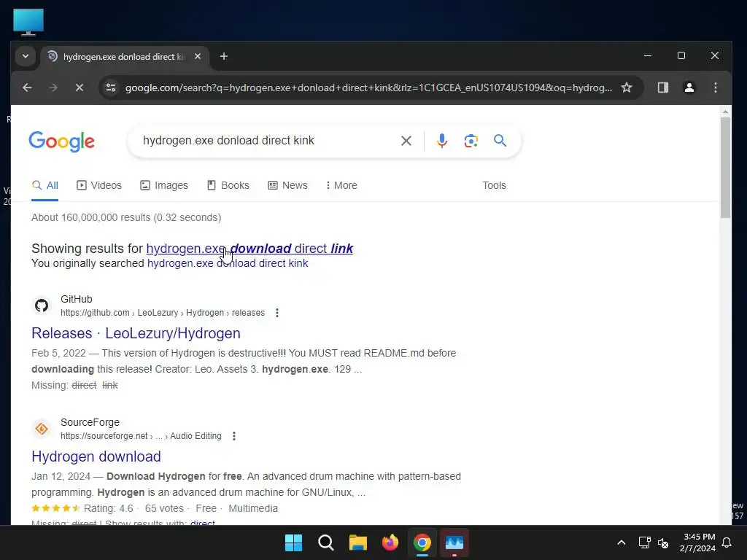
Task: Show hidden system tray icons
Action: coord(622,542)
